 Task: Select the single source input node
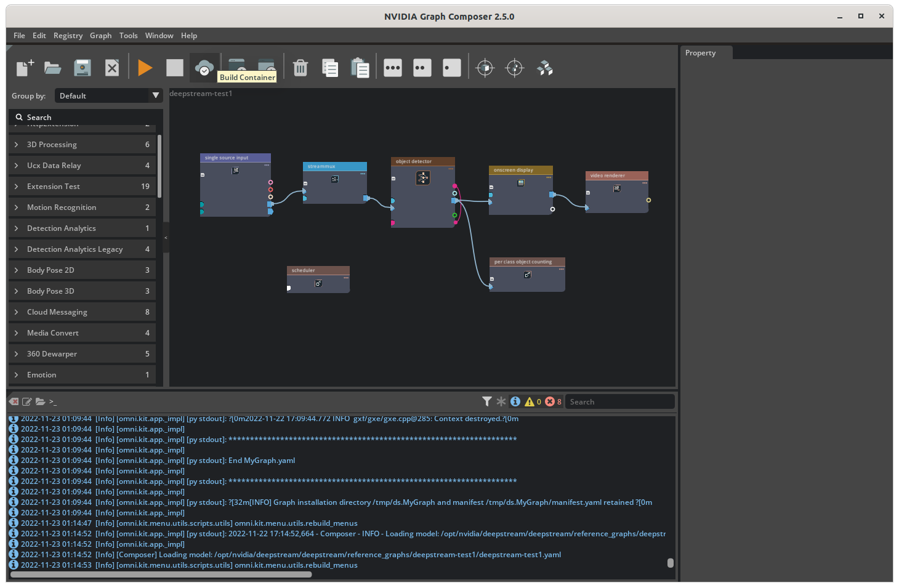tap(235, 185)
